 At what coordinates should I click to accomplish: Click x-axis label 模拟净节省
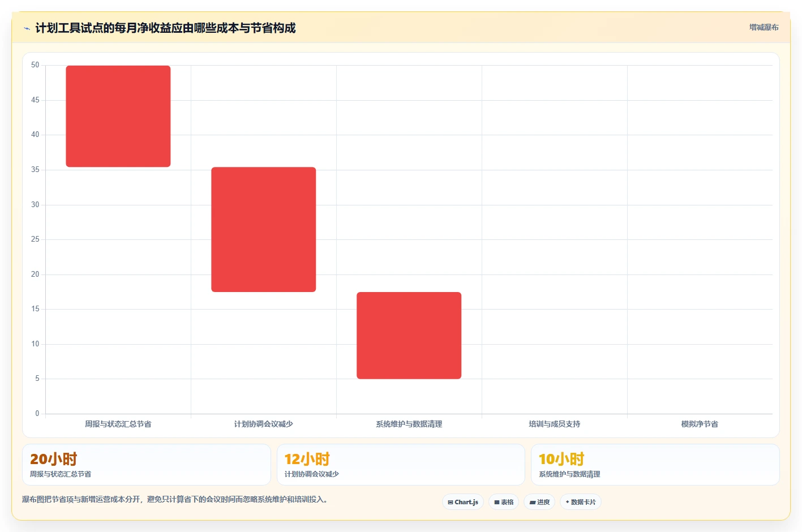700,424
